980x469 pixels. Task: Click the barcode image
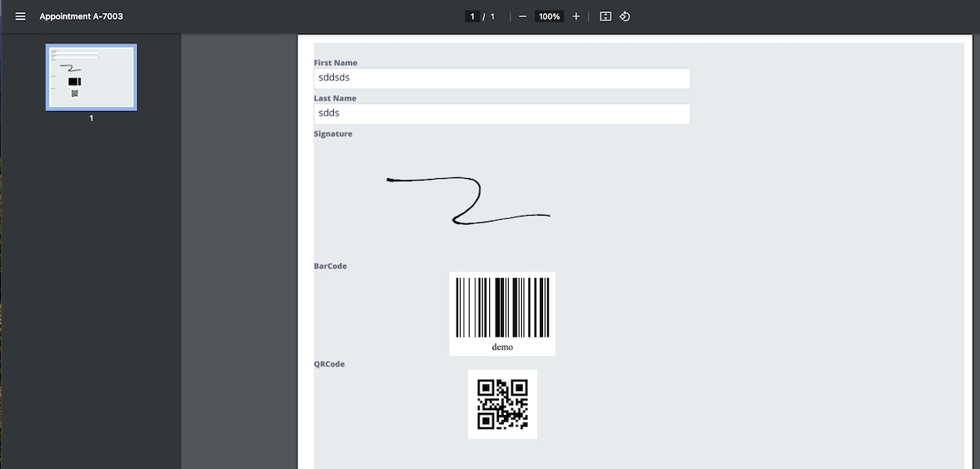pyautogui.click(x=502, y=307)
